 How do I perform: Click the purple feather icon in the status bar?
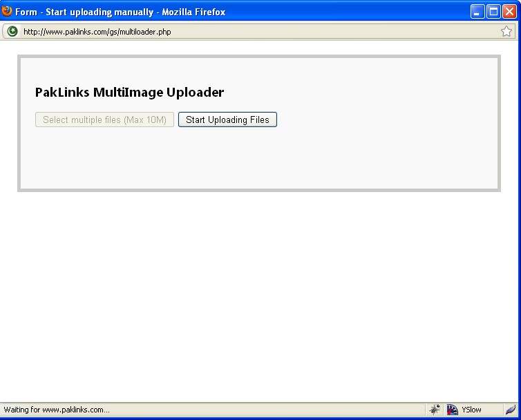pos(510,410)
